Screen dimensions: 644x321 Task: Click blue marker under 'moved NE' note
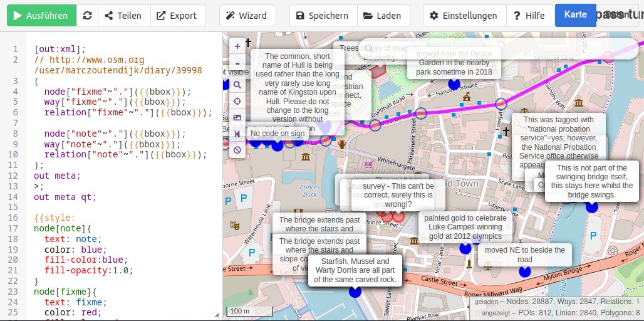[x=525, y=271]
